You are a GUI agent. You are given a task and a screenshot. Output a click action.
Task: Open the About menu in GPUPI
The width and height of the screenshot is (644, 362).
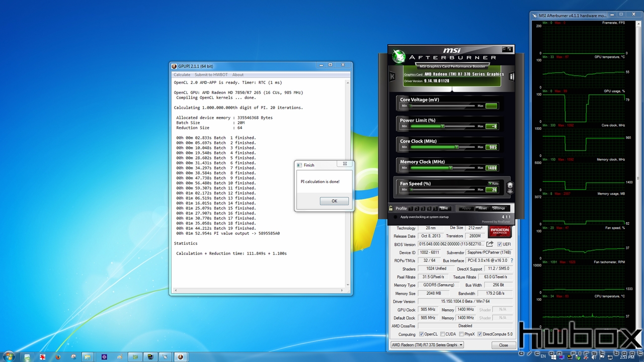click(238, 75)
